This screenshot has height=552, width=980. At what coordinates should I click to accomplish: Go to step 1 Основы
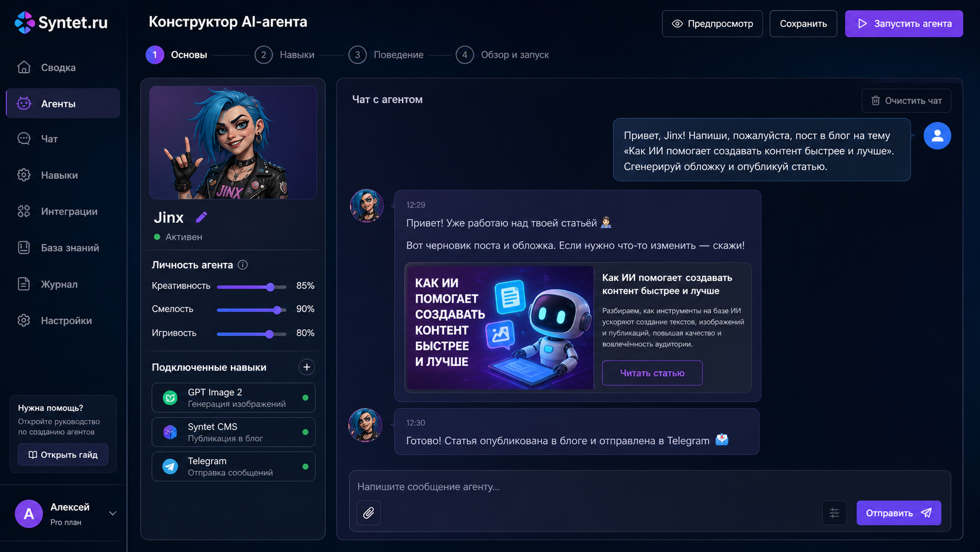(176, 55)
